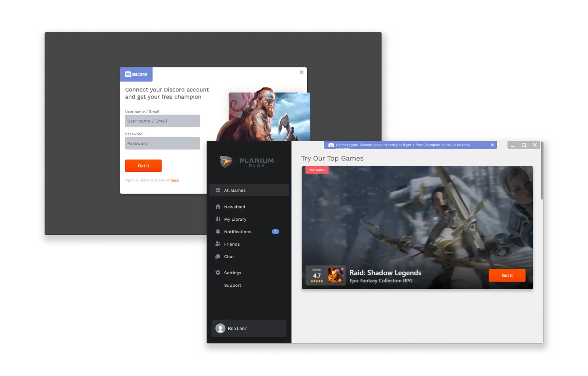Click the Discord icon in the banner
Image resolution: width=588 pixels, height=376 pixels.
tap(331, 145)
